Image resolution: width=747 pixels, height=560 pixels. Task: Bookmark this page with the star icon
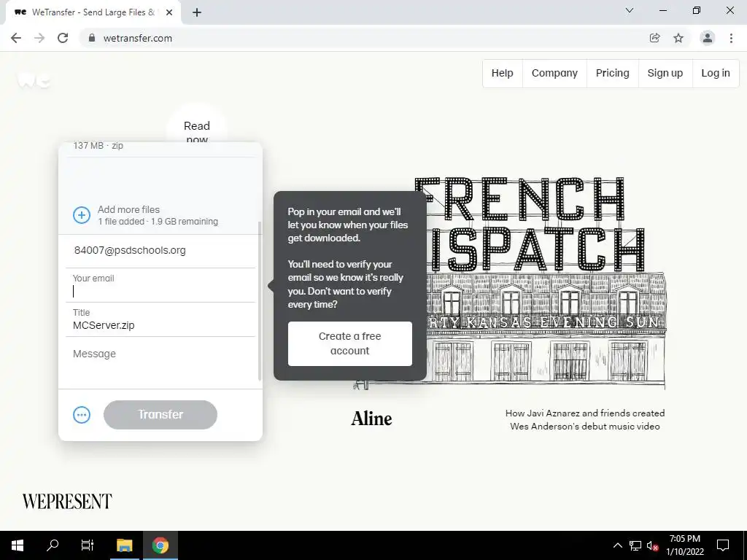678,38
